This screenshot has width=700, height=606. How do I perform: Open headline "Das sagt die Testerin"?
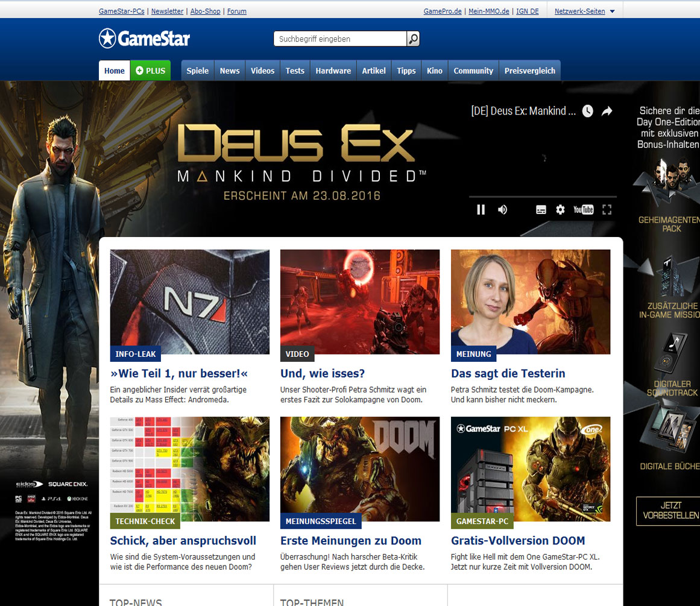508,373
